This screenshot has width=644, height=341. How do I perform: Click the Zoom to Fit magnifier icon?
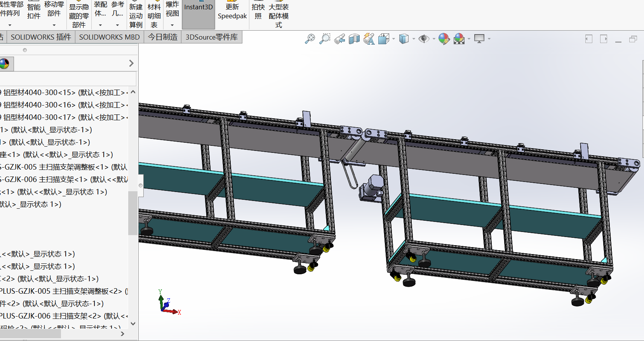click(x=310, y=39)
